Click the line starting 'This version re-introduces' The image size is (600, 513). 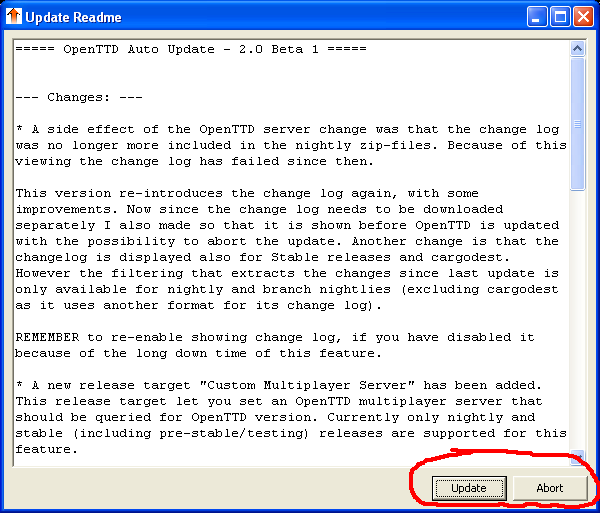(x=247, y=193)
